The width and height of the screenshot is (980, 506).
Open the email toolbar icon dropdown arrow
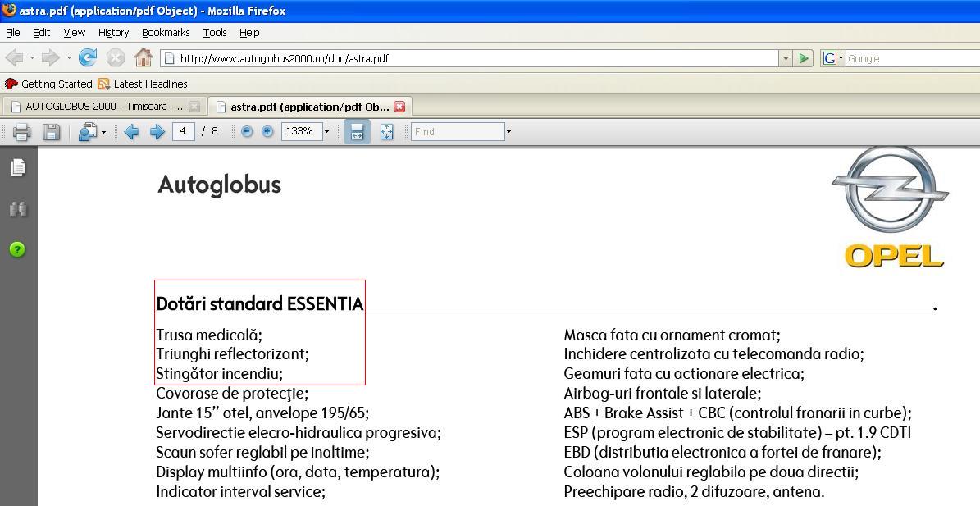point(103,132)
